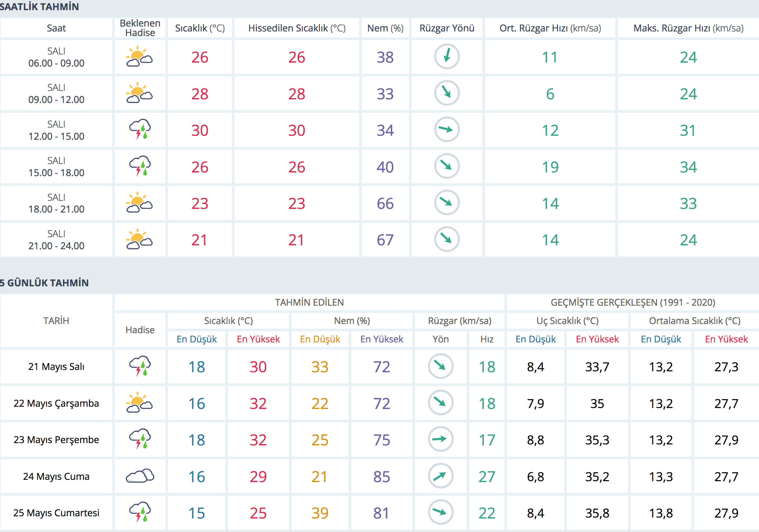Click the weather icon for 06.00 - 09.00
Screen dimensions: 759x532
click(139, 57)
